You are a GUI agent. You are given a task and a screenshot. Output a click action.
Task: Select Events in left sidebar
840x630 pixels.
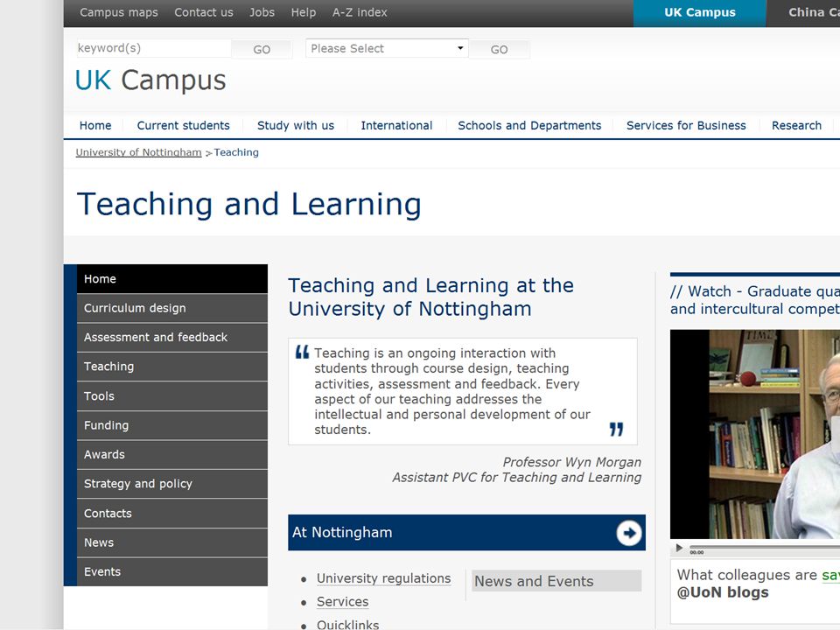coord(172,571)
